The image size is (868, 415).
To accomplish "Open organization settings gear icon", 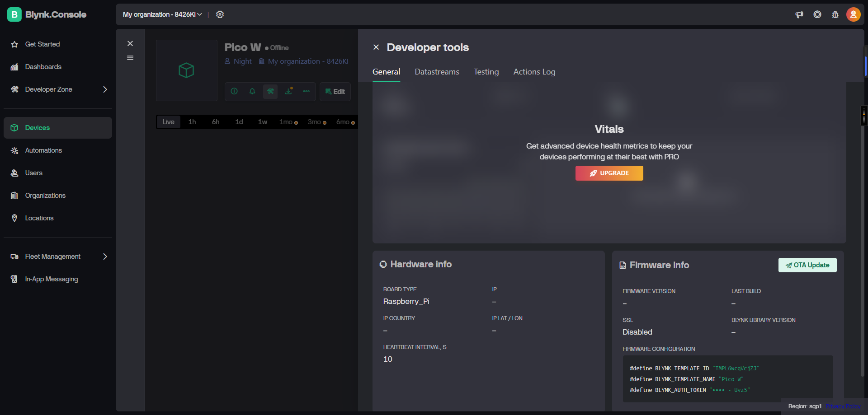I will 220,14.
